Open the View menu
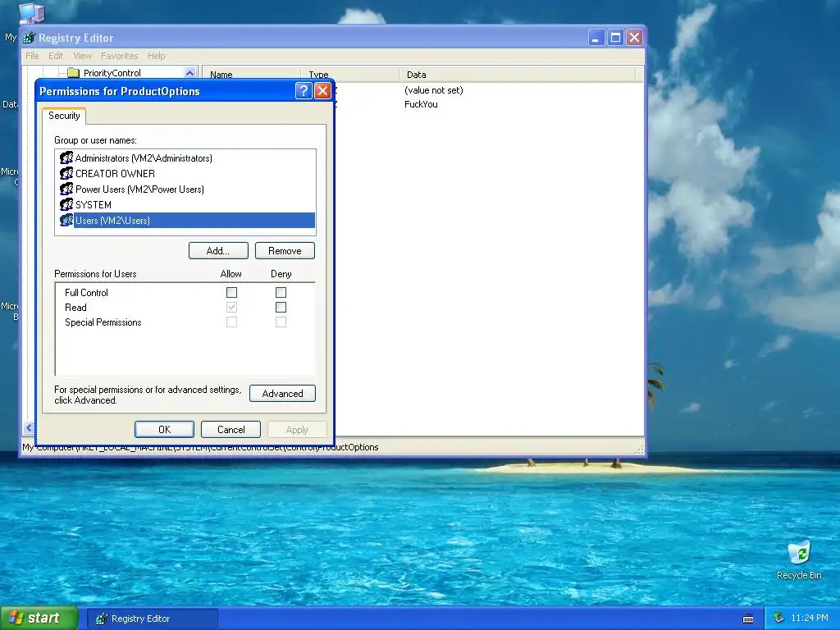The image size is (840, 630). (x=82, y=56)
